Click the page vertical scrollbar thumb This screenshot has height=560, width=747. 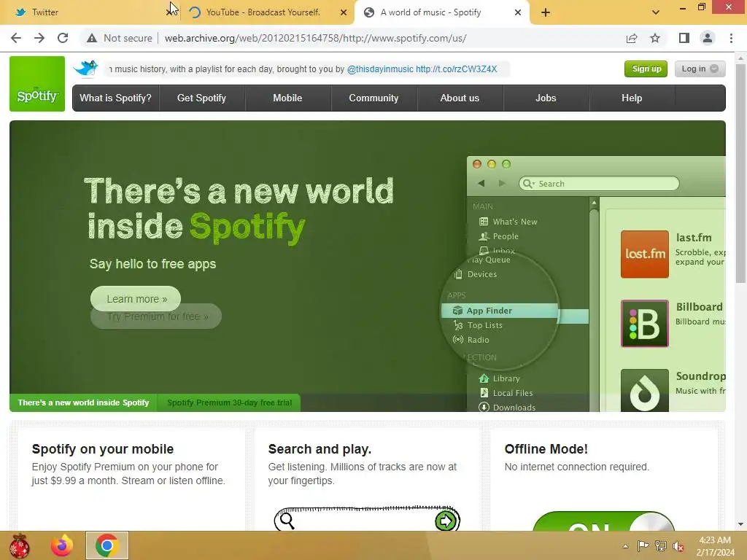point(740,174)
